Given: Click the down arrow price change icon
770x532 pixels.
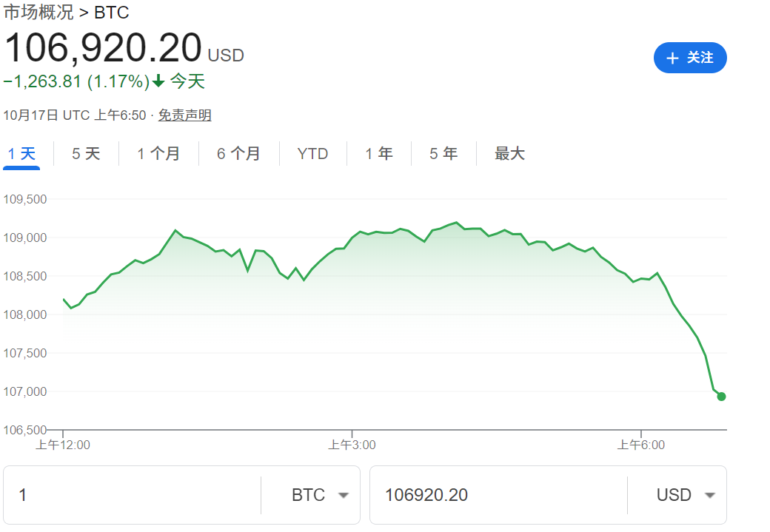Looking at the screenshot, I should click(158, 81).
